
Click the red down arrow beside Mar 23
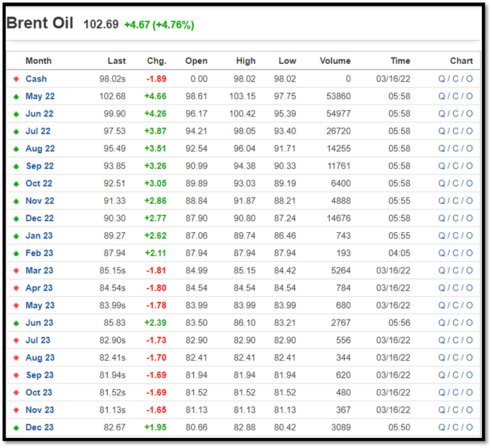point(16,271)
